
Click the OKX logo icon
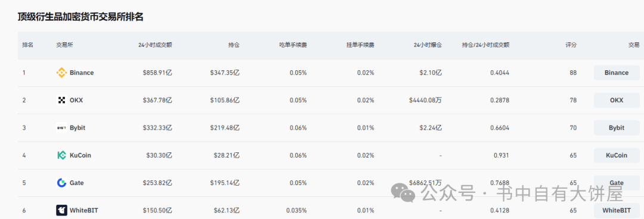click(x=61, y=100)
